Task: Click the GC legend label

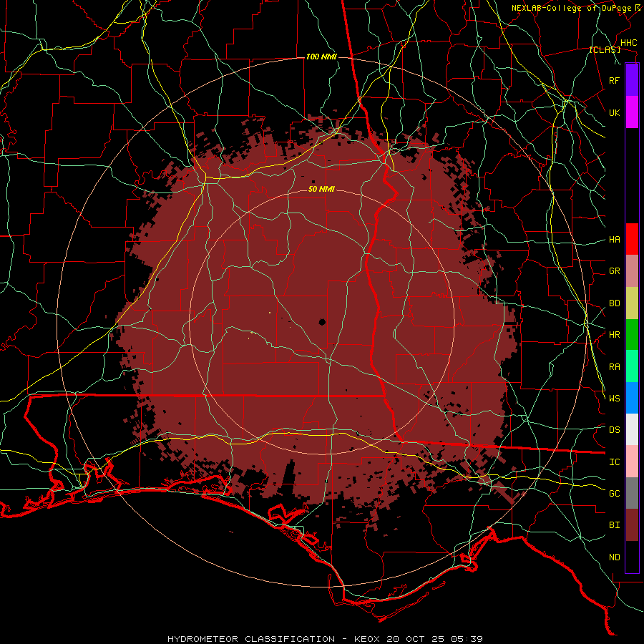Action: pos(615,494)
